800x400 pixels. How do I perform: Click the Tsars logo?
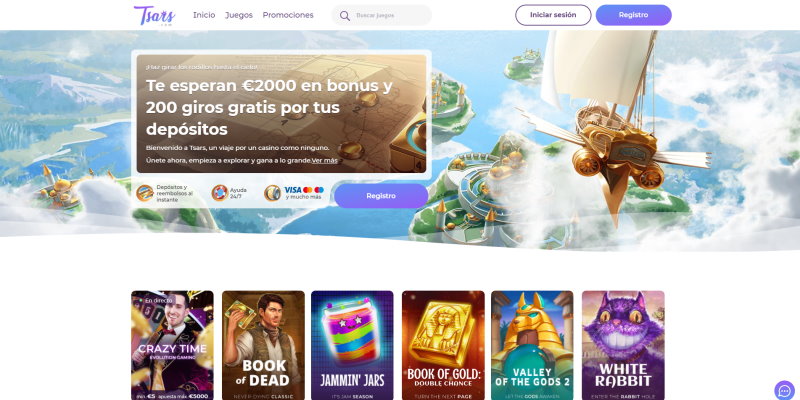coord(155,15)
